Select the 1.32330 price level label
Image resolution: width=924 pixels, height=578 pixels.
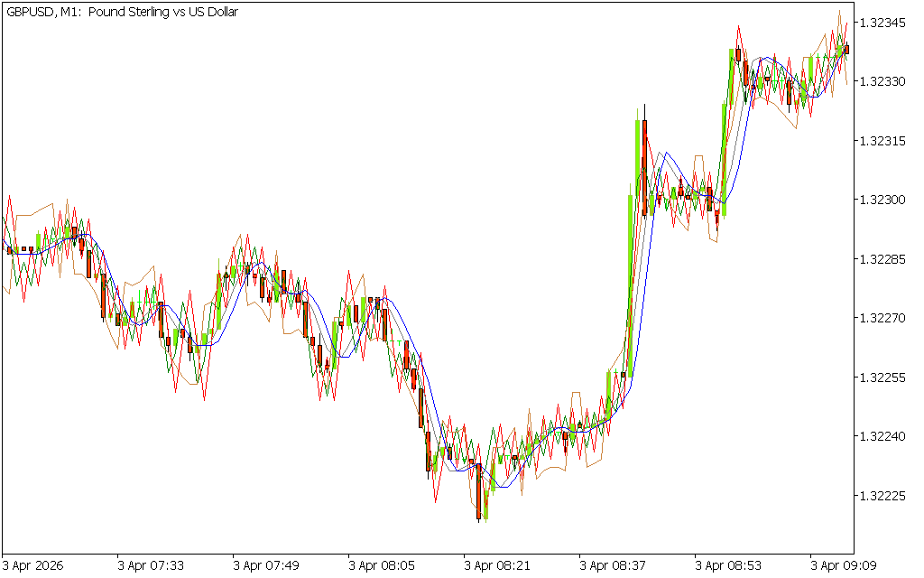tap(882, 81)
